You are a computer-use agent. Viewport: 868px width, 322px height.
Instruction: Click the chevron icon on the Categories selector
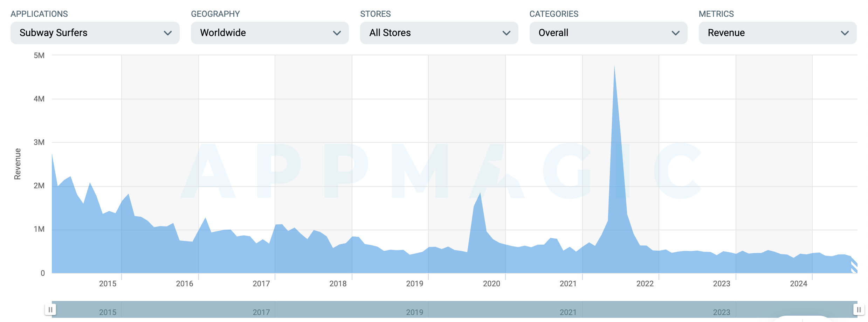click(675, 33)
